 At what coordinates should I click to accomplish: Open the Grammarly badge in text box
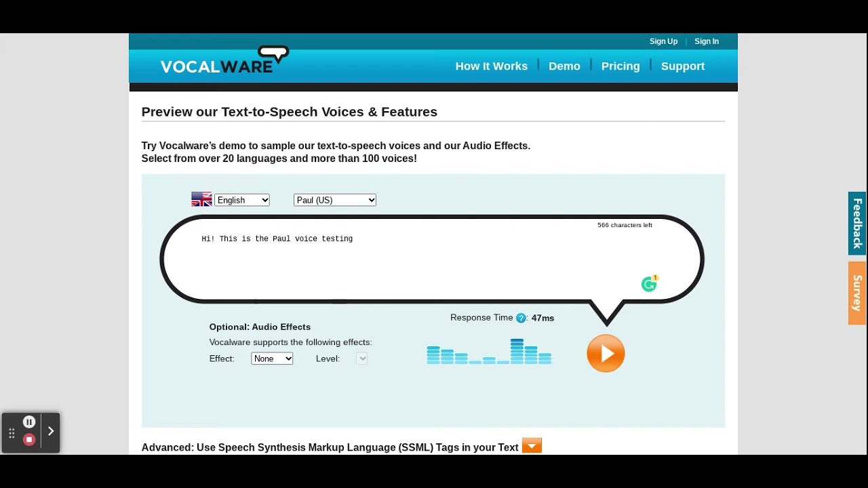[x=650, y=284]
